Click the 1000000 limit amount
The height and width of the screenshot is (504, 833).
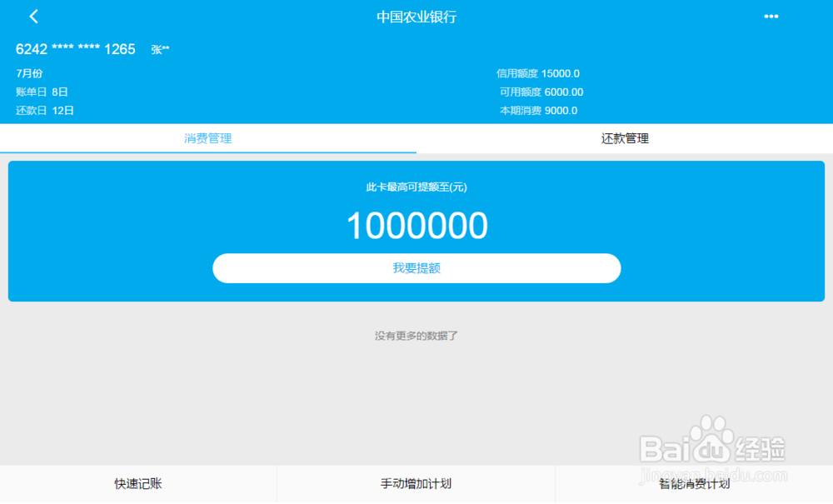click(x=417, y=226)
